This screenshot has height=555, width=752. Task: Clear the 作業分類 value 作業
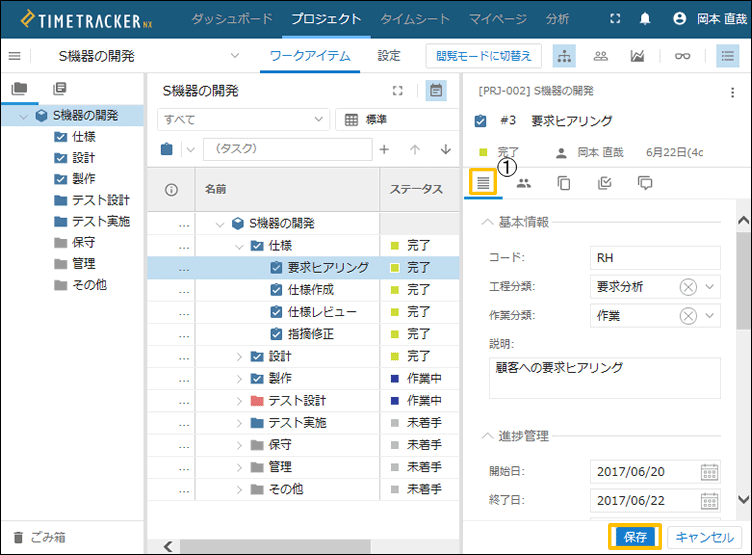pyautogui.click(x=688, y=316)
